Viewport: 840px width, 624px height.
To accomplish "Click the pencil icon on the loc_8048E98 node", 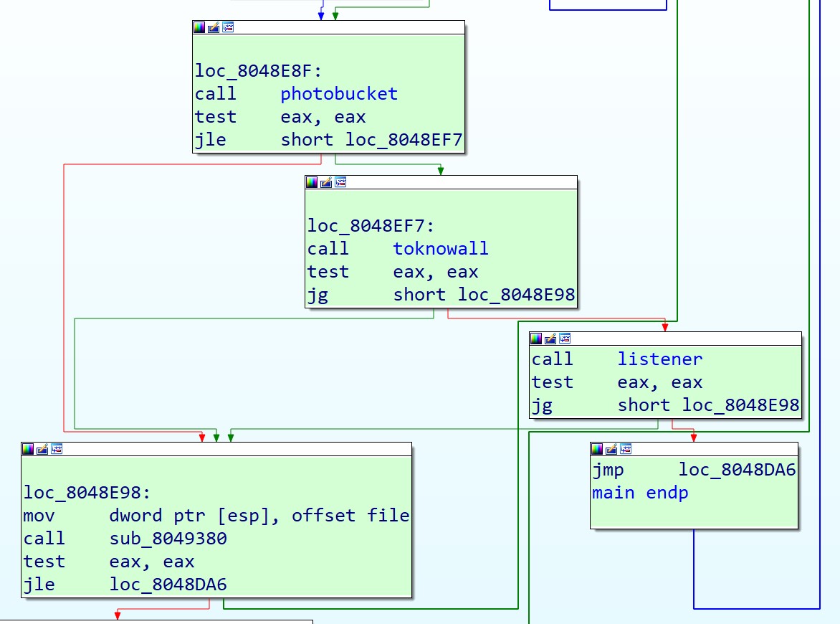I will click(x=42, y=449).
